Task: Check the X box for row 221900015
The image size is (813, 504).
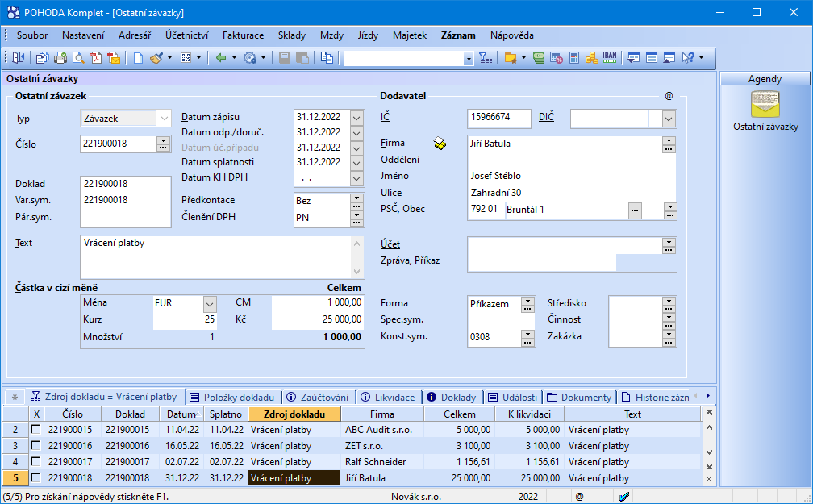Action: pos(35,429)
